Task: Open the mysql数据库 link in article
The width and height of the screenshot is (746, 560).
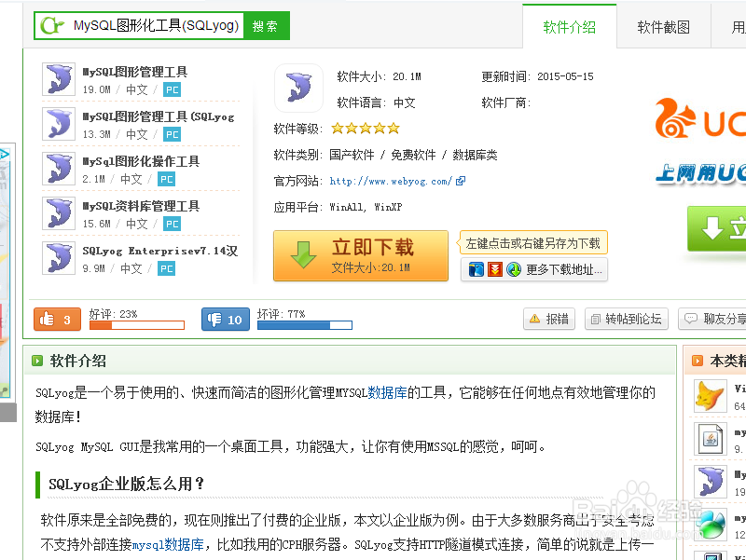Action: pos(169,544)
